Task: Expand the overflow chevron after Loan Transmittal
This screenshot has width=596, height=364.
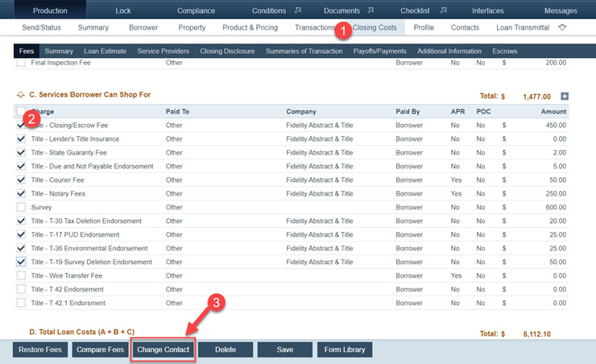Action: tap(562, 27)
